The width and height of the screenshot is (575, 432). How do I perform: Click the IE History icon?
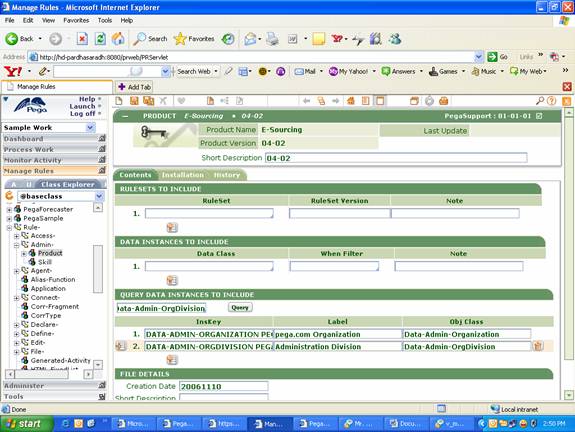(x=228, y=39)
